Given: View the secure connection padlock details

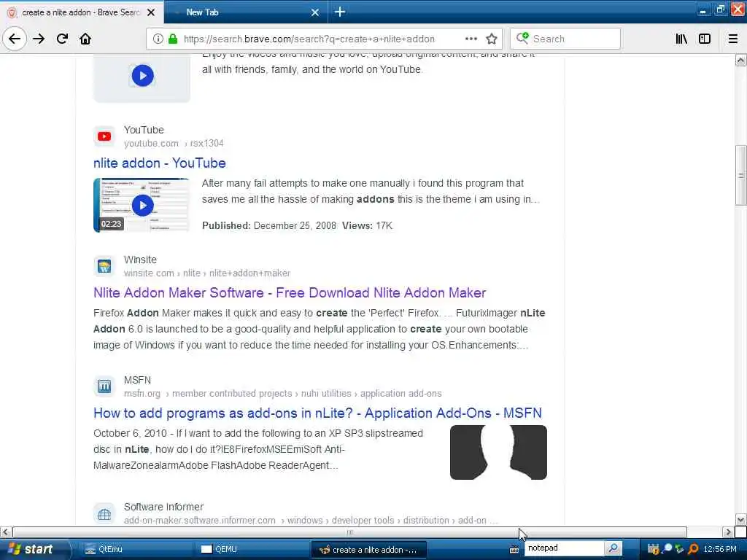Looking at the screenshot, I should [172, 39].
